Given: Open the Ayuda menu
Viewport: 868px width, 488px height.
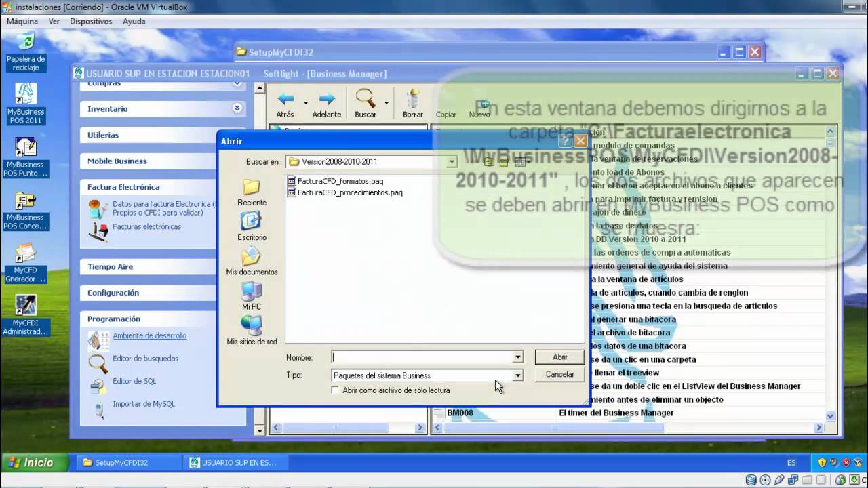Looking at the screenshot, I should (x=134, y=21).
